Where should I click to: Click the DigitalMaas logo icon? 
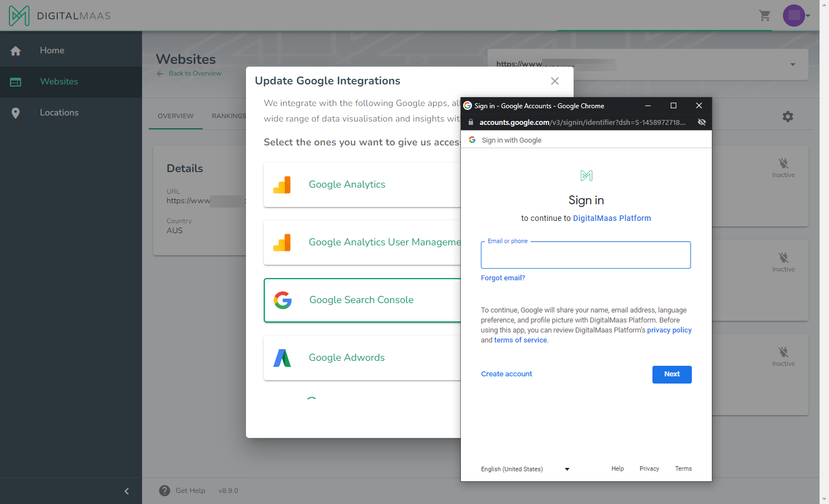pyautogui.click(x=19, y=16)
